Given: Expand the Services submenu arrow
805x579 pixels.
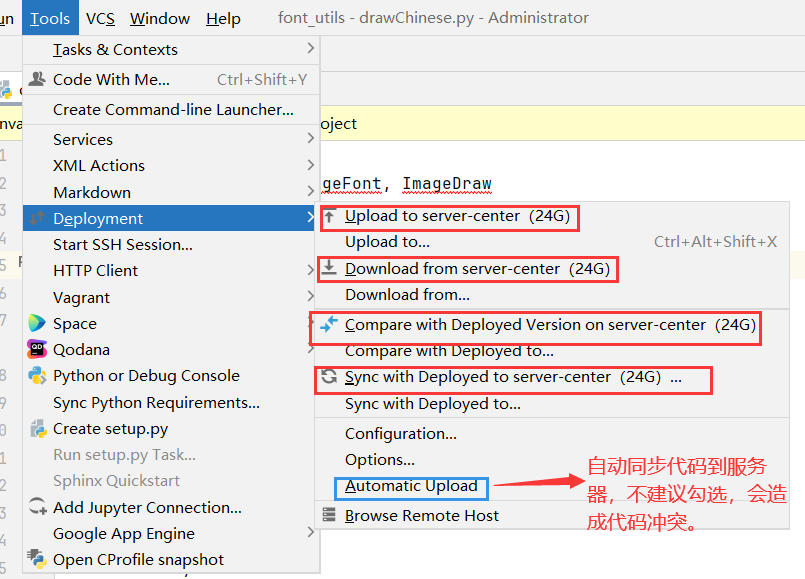Looking at the screenshot, I should [x=310, y=138].
